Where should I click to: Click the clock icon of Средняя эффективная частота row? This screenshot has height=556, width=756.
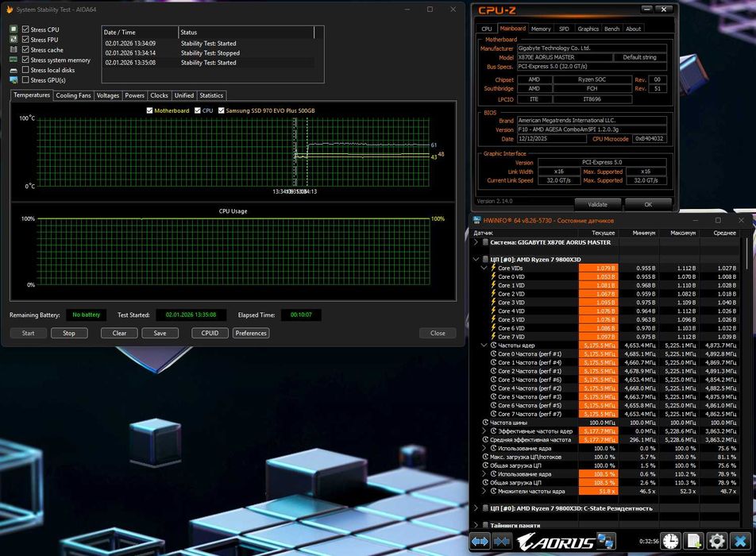(x=485, y=440)
